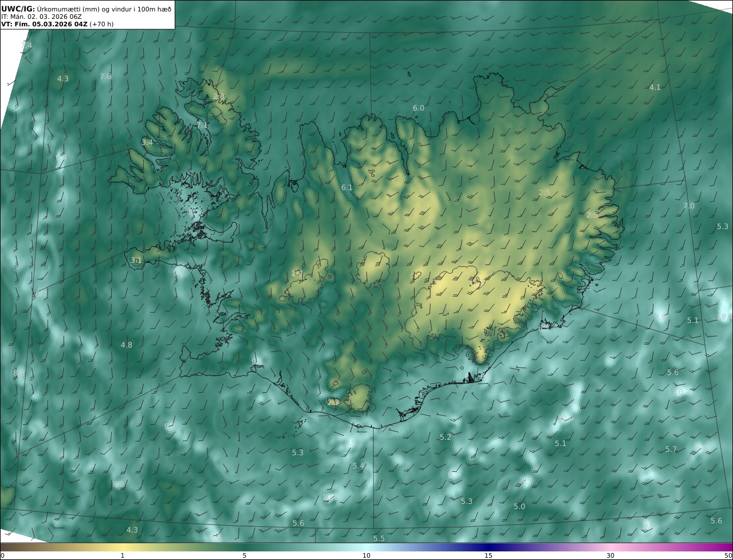Click the map value 5.7

pyautogui.click(x=671, y=449)
